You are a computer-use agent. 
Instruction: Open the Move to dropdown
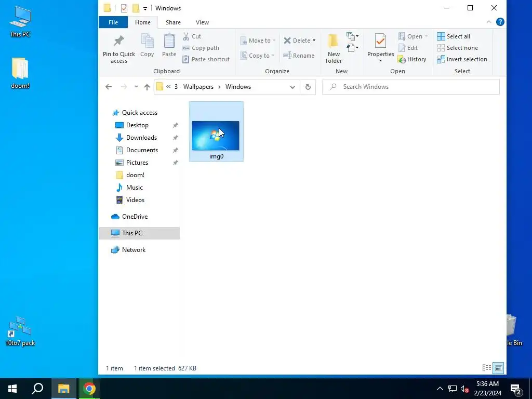coord(258,41)
